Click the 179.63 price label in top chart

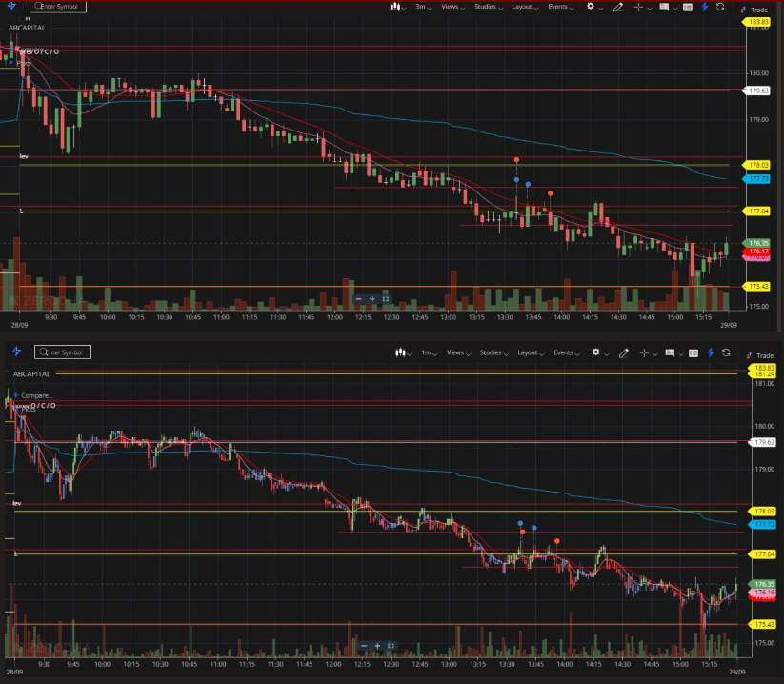(757, 91)
